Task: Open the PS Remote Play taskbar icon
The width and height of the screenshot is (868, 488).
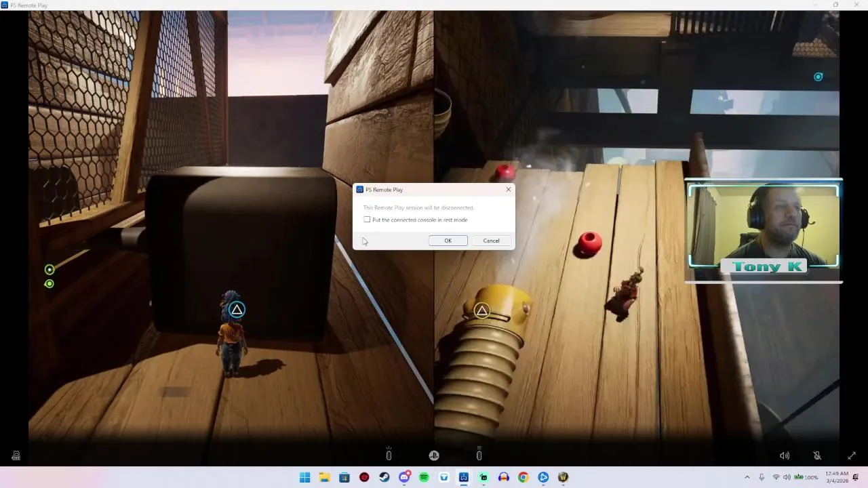Action: point(464,477)
